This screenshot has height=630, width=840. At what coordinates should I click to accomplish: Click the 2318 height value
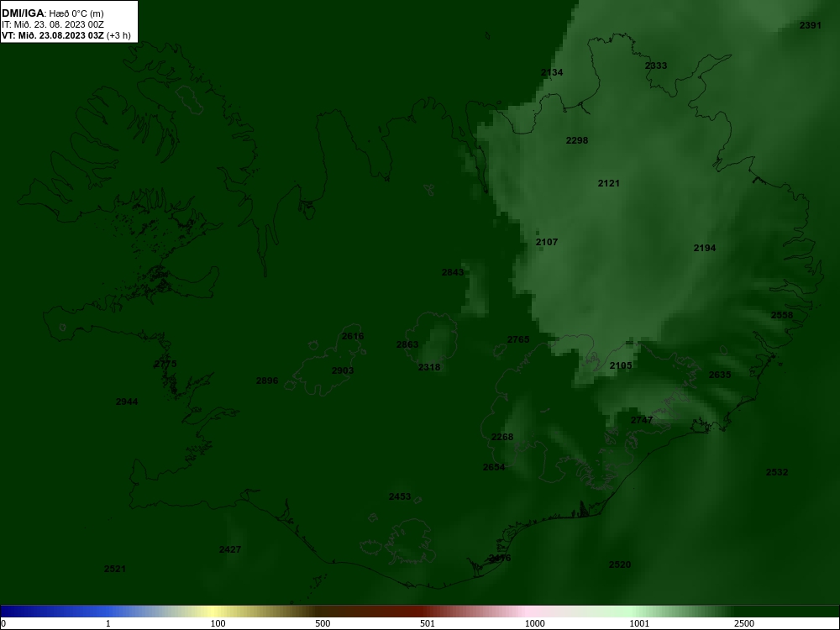(429, 367)
